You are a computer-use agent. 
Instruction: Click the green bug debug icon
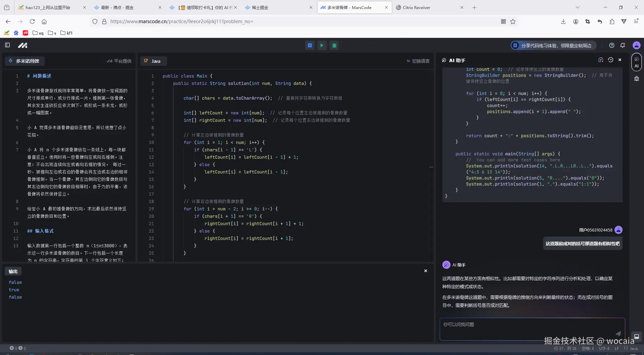[334, 45]
